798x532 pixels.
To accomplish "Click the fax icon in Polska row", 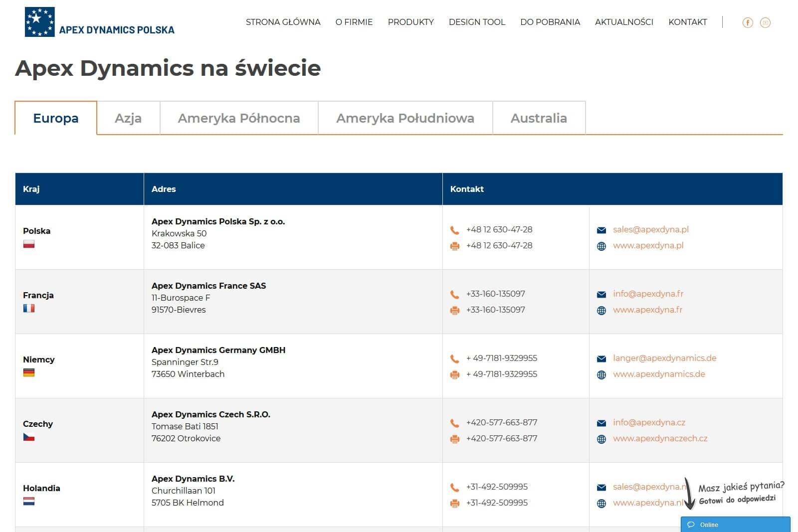I will click(x=454, y=246).
